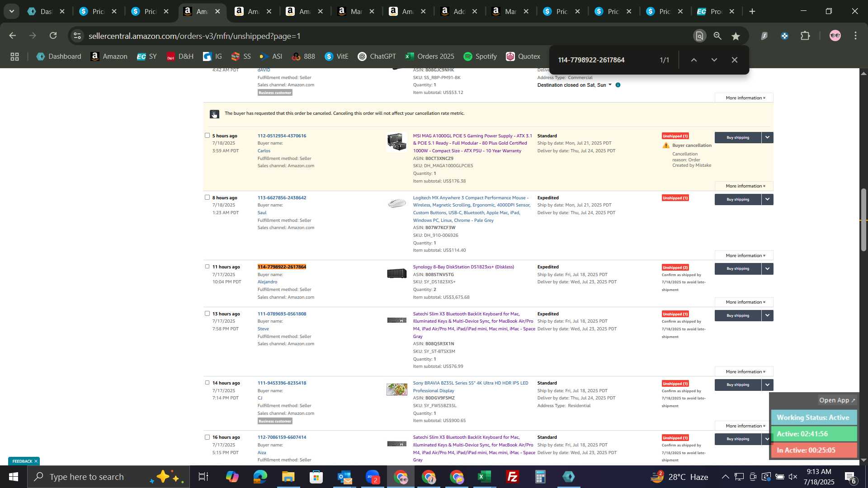Open order 113-6627856-2438642 link

coord(282,197)
